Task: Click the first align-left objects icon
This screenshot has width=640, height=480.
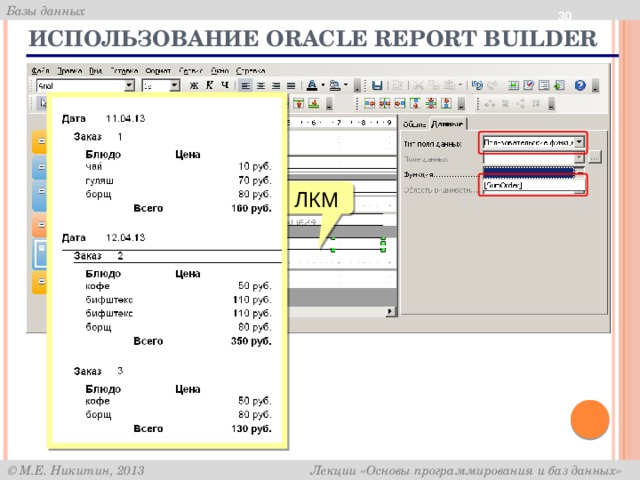Action: coord(369,103)
